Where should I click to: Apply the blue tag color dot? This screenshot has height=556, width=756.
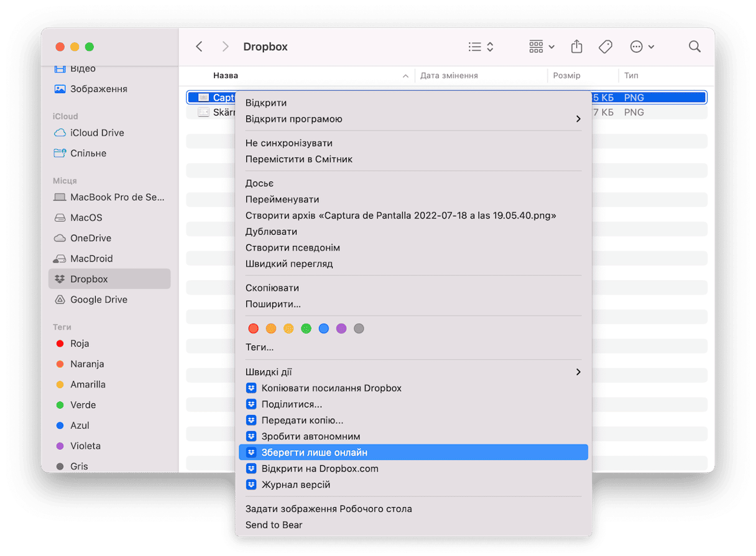coord(323,329)
